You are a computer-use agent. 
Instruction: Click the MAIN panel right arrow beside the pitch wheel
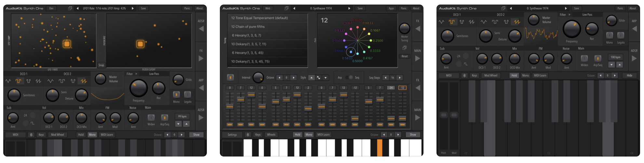418,58
